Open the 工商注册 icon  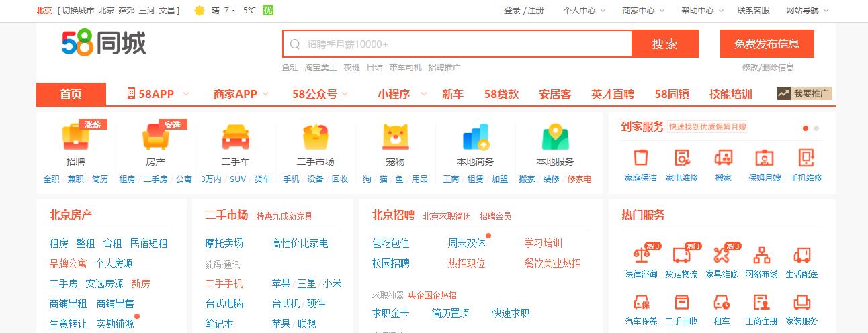pos(761,302)
